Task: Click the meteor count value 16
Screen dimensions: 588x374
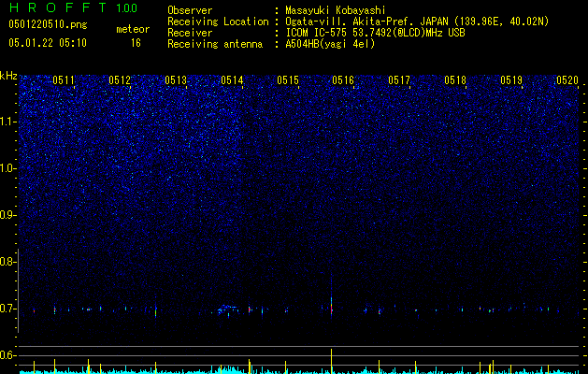Action: coord(136,43)
